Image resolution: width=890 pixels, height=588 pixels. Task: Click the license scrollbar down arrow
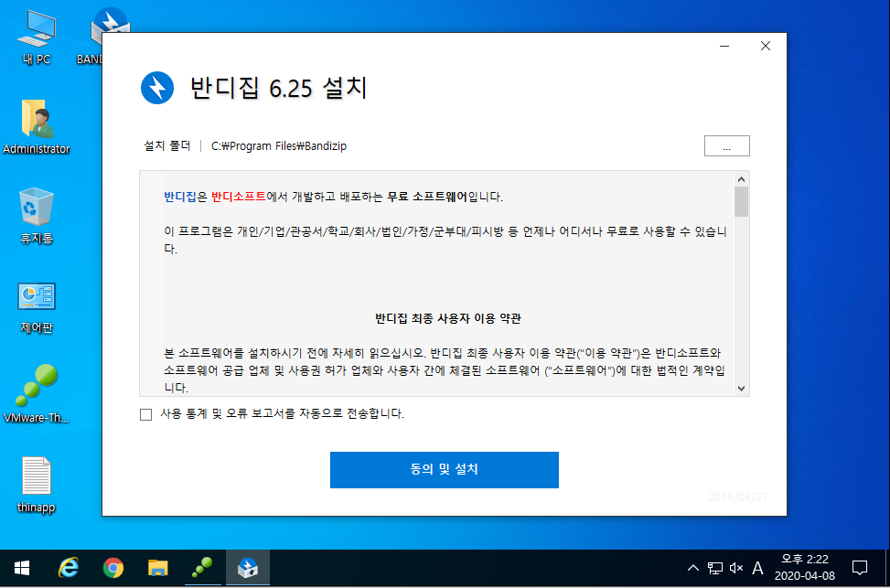(741, 389)
